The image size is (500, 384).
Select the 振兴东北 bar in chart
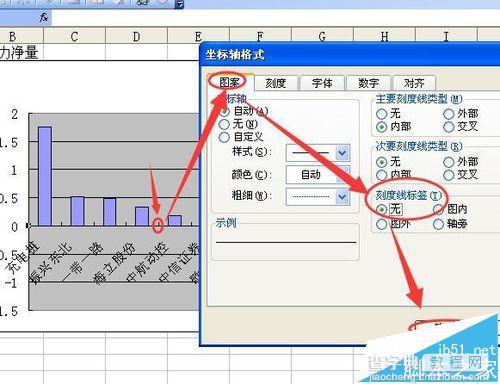pyautogui.click(x=77, y=211)
